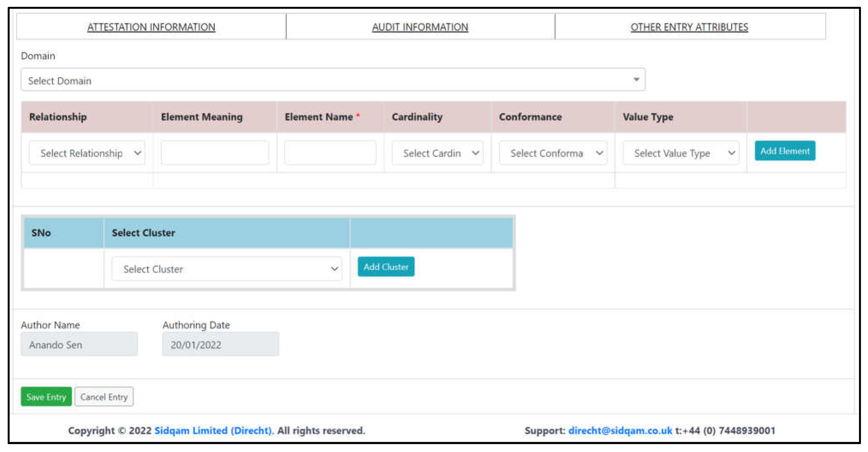Switch to Other Entry Attributes tab
The image size is (868, 452).
click(x=689, y=27)
